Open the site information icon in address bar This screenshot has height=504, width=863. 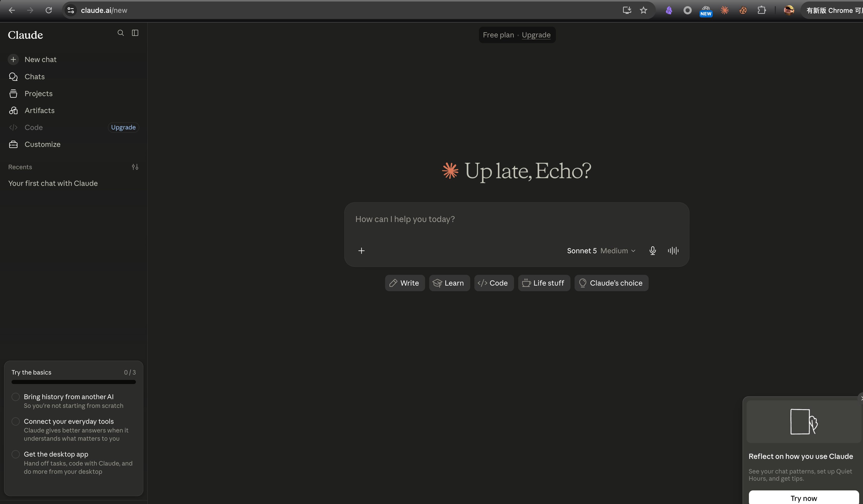click(x=71, y=10)
